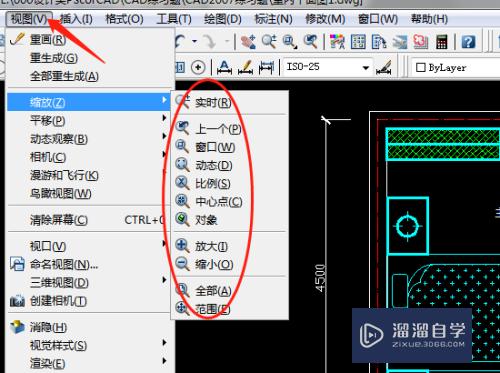The image size is (500, 373).
Task: Open the sheet set manager icon
Action: point(400,42)
